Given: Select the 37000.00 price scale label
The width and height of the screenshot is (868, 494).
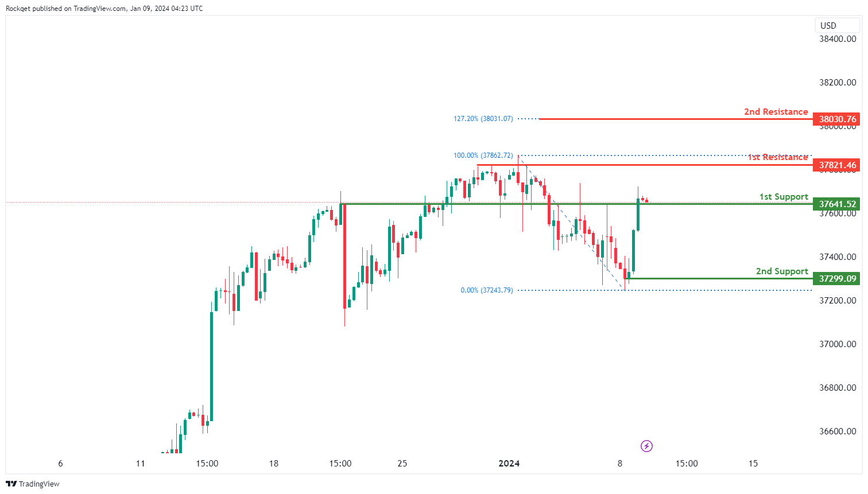Looking at the screenshot, I should [x=837, y=344].
